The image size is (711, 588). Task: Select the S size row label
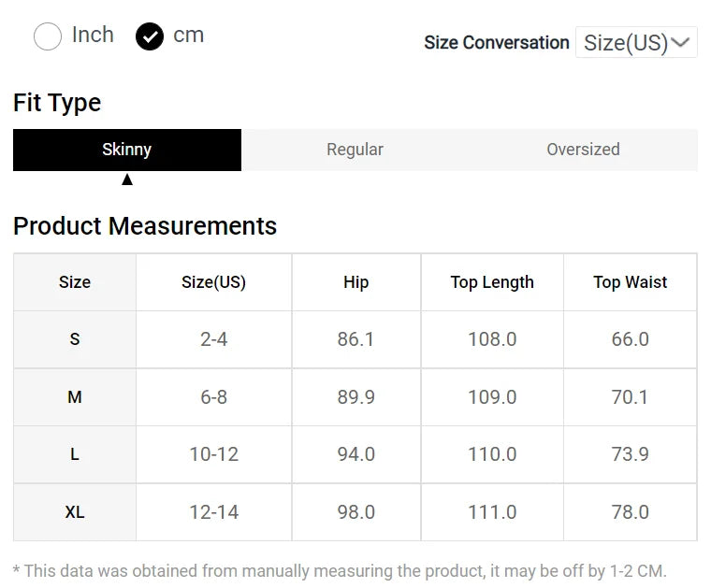(75, 339)
